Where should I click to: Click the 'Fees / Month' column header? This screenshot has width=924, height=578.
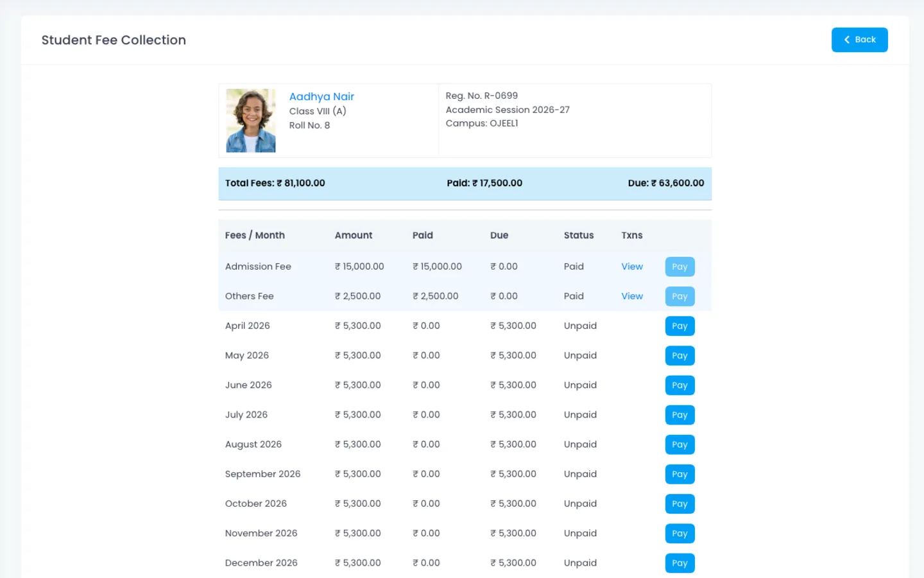pyautogui.click(x=255, y=235)
